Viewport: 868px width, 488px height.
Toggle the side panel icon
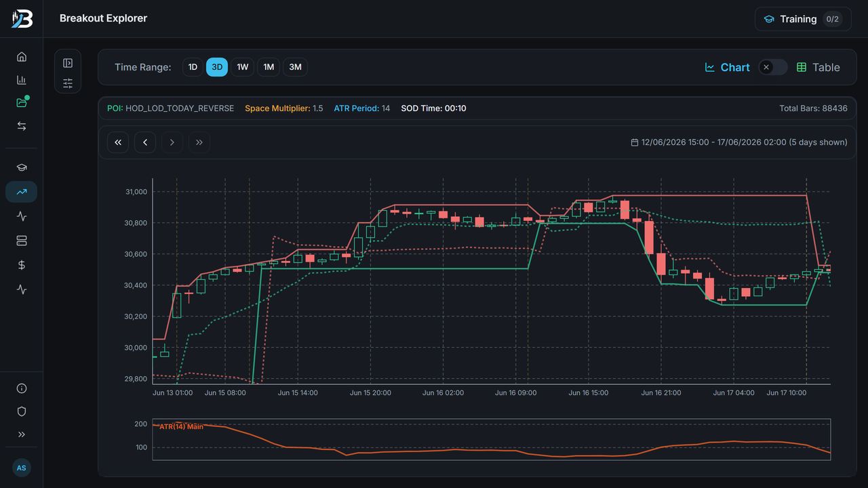coord(68,63)
